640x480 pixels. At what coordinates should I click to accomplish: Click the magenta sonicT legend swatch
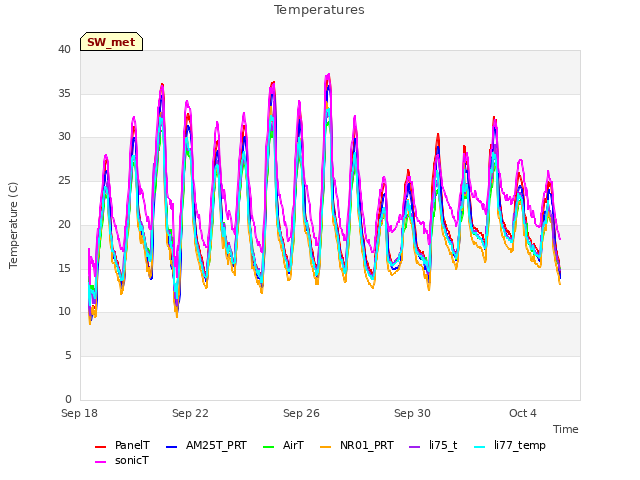100,462
